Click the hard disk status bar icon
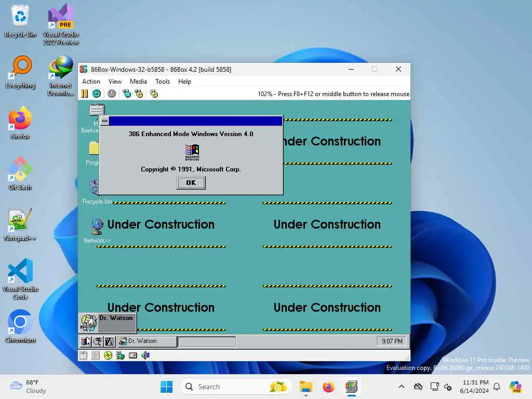This screenshot has width=532, height=399. [x=133, y=355]
